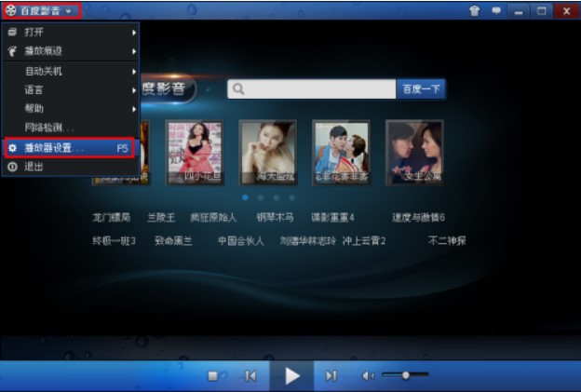Expand the 自动关机 submenu

pyautogui.click(x=71, y=71)
